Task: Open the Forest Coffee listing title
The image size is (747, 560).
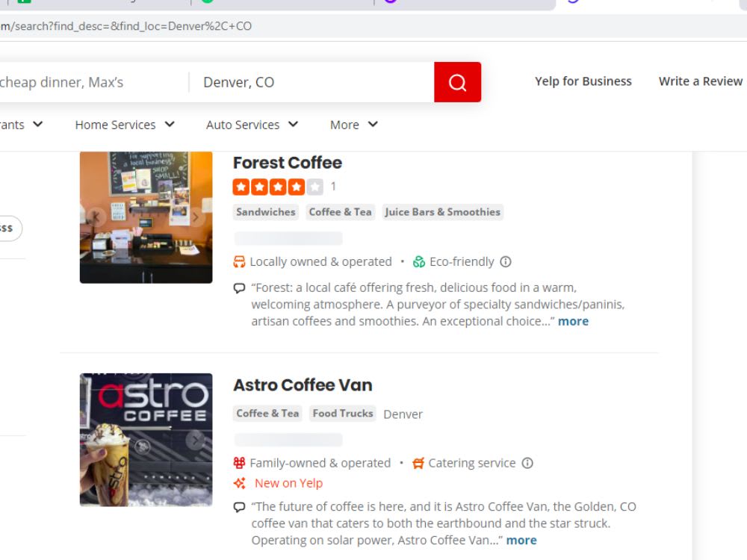Action: point(288,163)
